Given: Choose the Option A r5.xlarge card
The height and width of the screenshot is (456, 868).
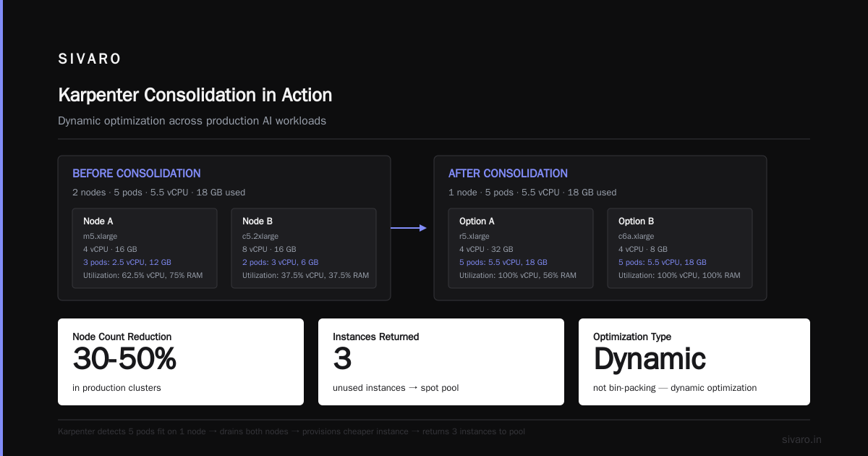Looking at the screenshot, I should coord(521,248).
